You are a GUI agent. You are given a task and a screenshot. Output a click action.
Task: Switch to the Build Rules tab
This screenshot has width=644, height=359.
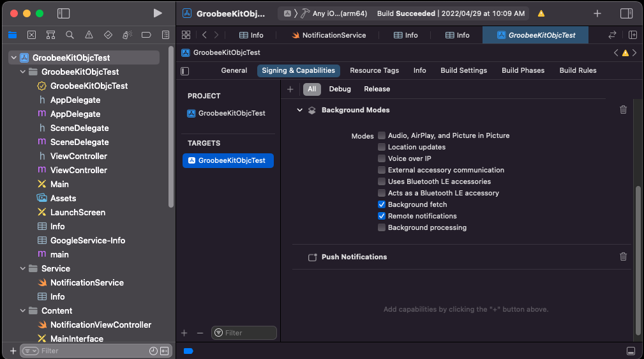point(578,70)
